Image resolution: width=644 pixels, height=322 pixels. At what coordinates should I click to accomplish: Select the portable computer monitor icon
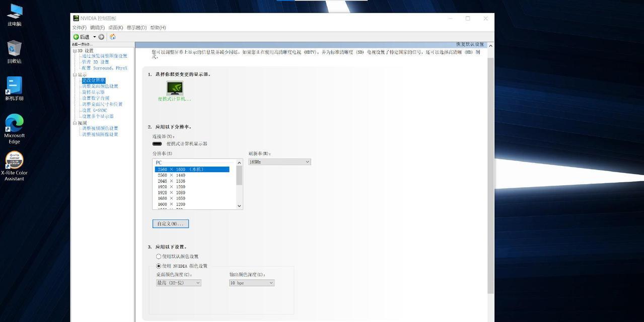(x=175, y=88)
